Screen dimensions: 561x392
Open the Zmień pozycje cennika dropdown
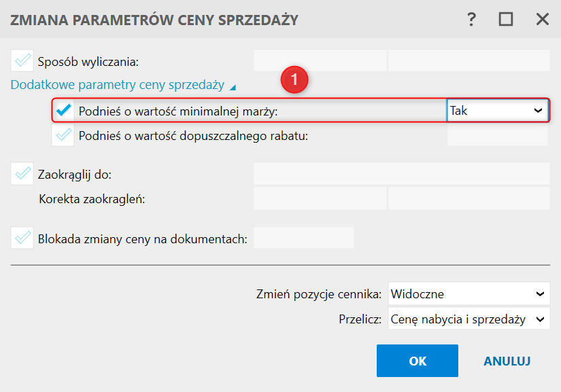click(x=469, y=294)
